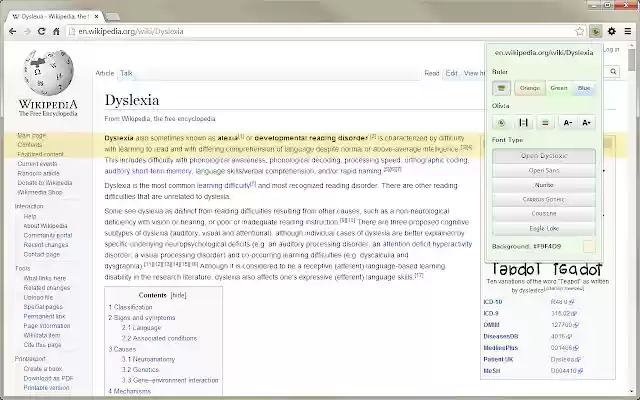Open the Random article link
Screen dimensions: 640x400
coord(38,173)
